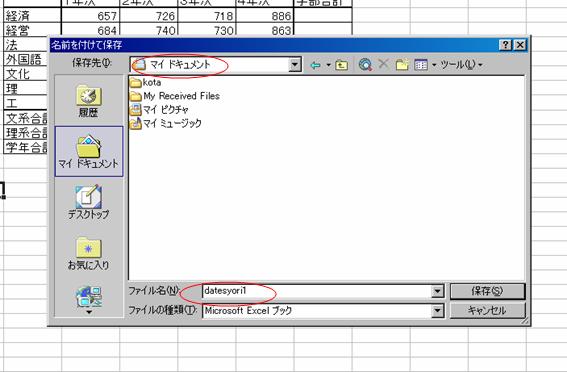Screen dimensions: 567x372
Task: Click the 保存(S) button
Action: pos(487,291)
